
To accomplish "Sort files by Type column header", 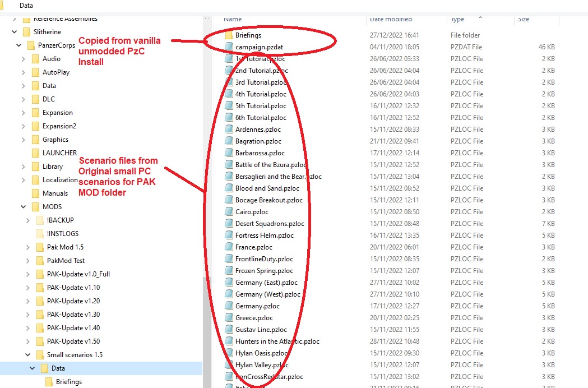I will click(x=458, y=19).
